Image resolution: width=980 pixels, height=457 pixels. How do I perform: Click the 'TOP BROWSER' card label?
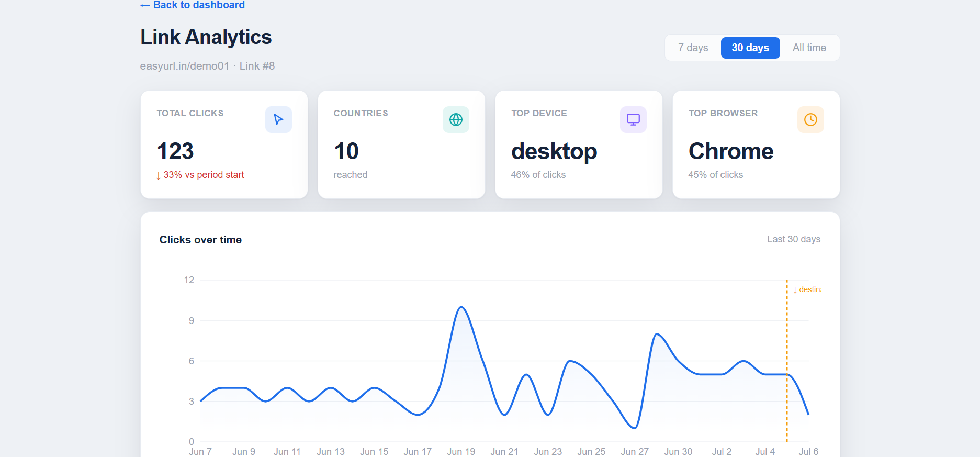point(723,113)
